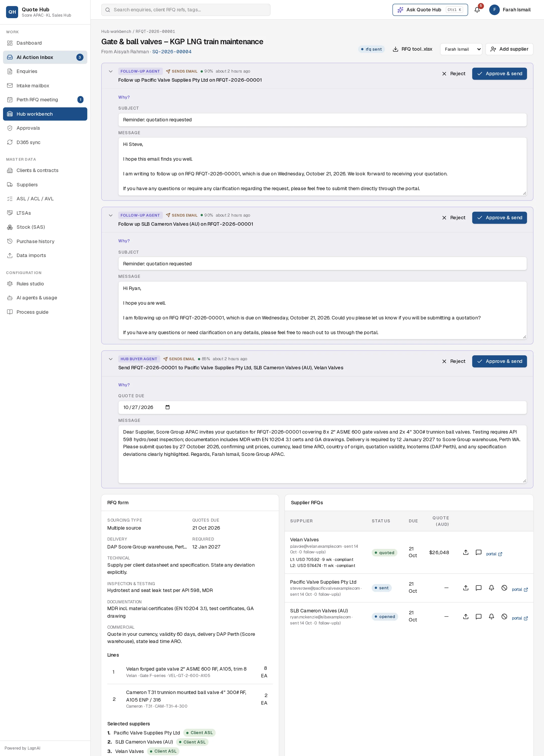Click message body in Hub Buyer Agent card
The image size is (544, 756).
pyautogui.click(x=322, y=454)
